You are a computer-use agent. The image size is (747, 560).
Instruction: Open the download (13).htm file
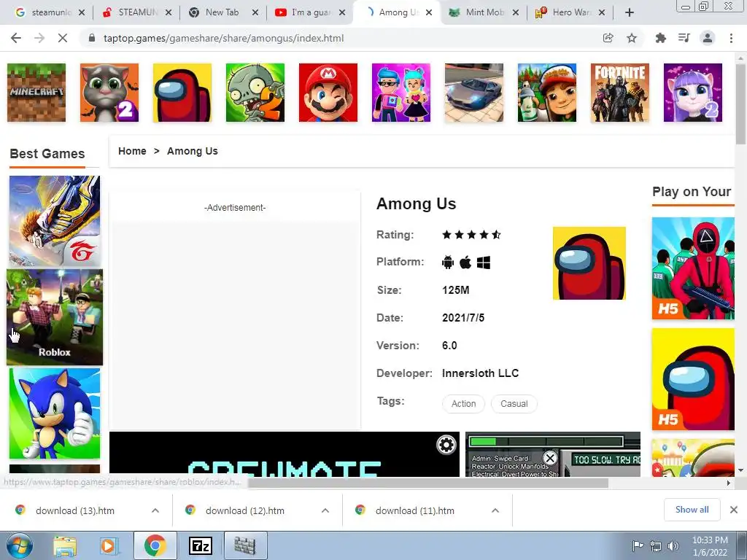tap(75, 510)
